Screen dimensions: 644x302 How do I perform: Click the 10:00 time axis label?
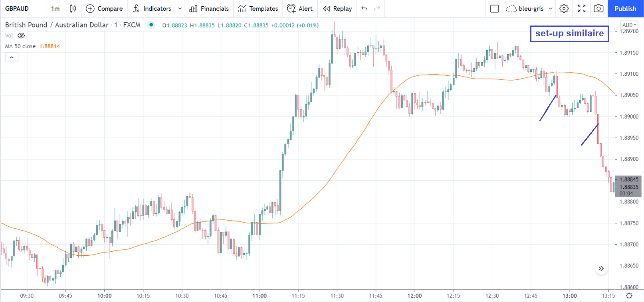(104, 296)
